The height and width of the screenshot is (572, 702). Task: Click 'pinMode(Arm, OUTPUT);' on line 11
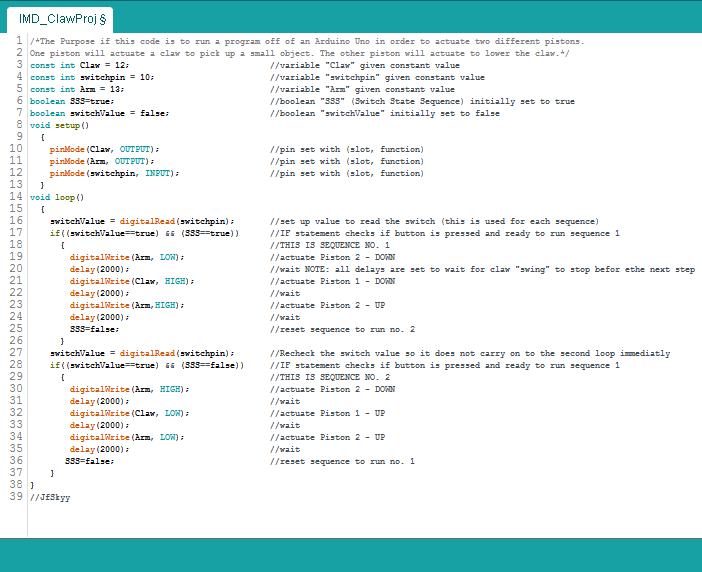click(x=102, y=162)
